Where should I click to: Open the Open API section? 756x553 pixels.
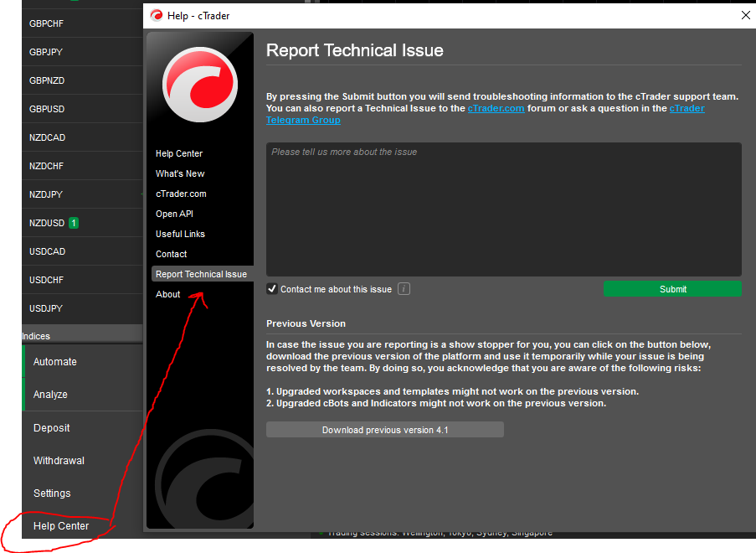point(174,214)
